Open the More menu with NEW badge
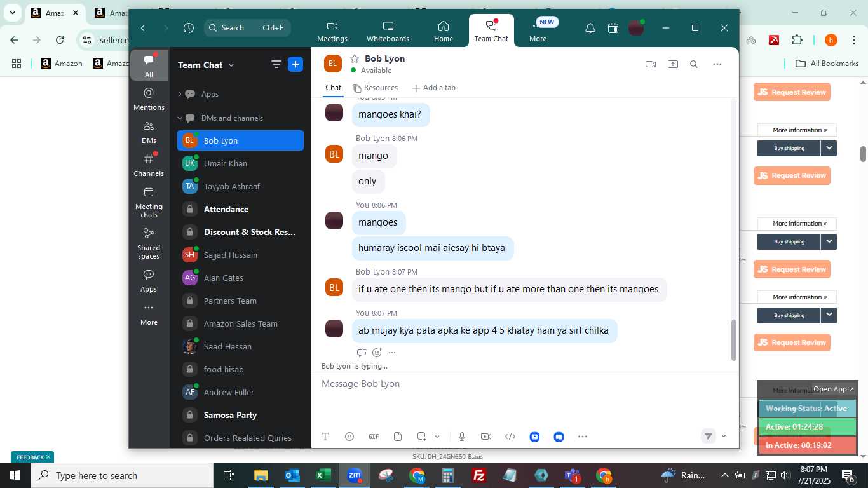The width and height of the screenshot is (868, 488). pyautogui.click(x=538, y=31)
